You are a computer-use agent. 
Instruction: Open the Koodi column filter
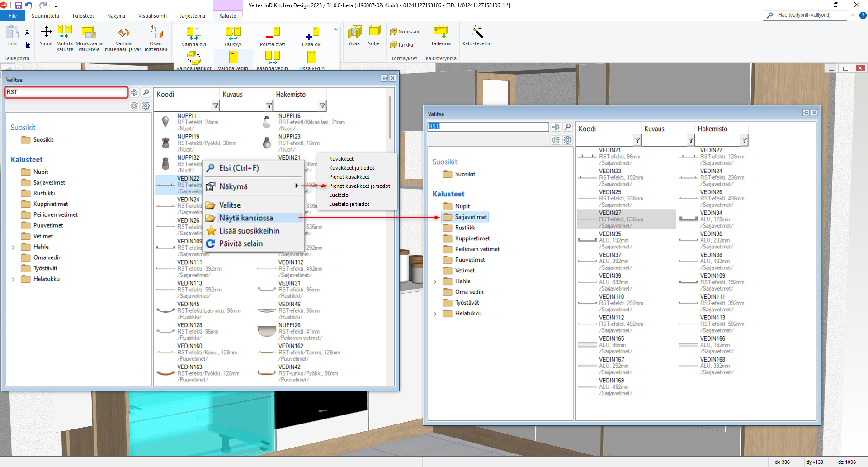click(x=216, y=106)
